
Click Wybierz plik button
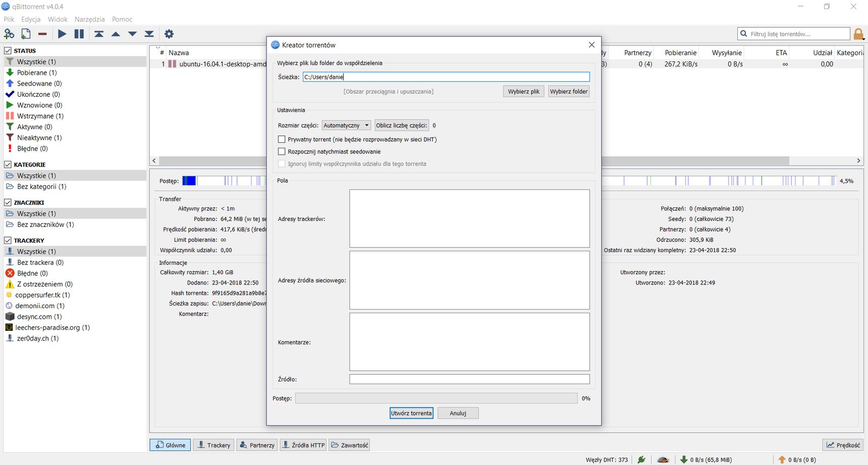click(x=523, y=91)
